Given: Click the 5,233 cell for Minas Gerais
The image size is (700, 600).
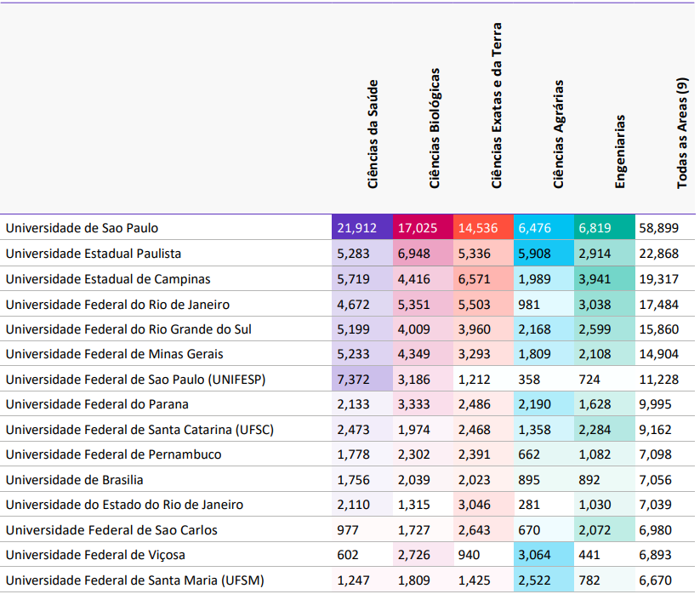Looking at the screenshot, I should 362,354.
